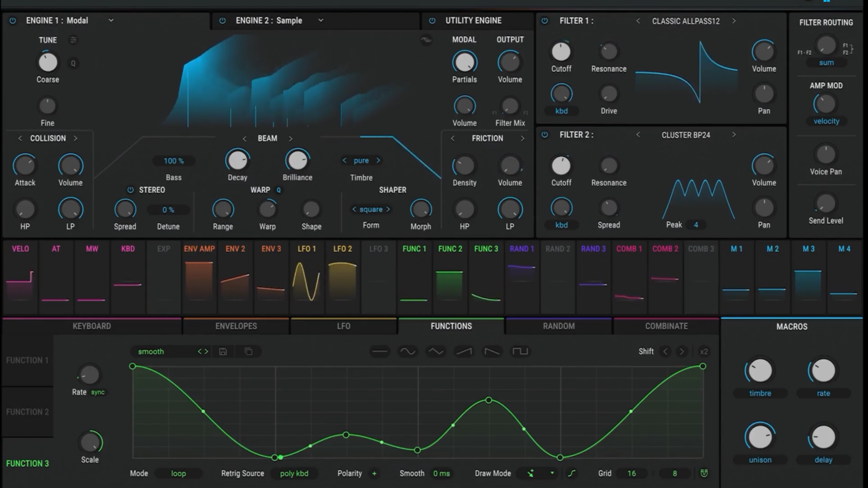Image resolution: width=868 pixels, height=488 pixels.
Task: Open Engine 1 Modal type dropdown
Action: (110, 20)
